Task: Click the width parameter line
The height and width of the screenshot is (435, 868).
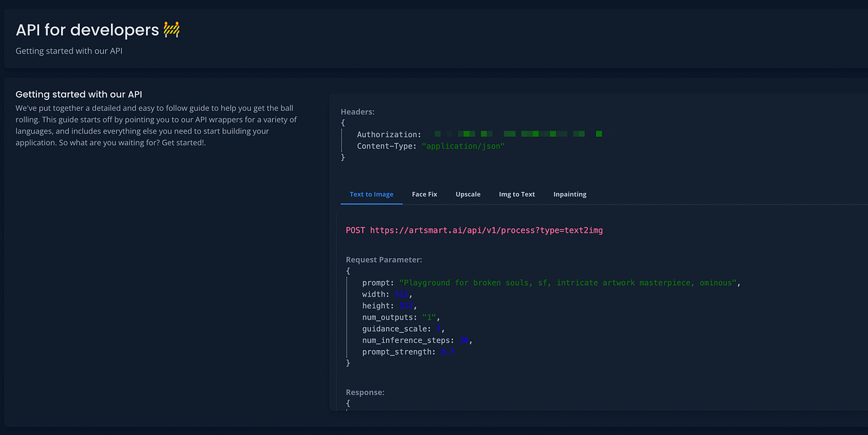Action: coord(388,294)
